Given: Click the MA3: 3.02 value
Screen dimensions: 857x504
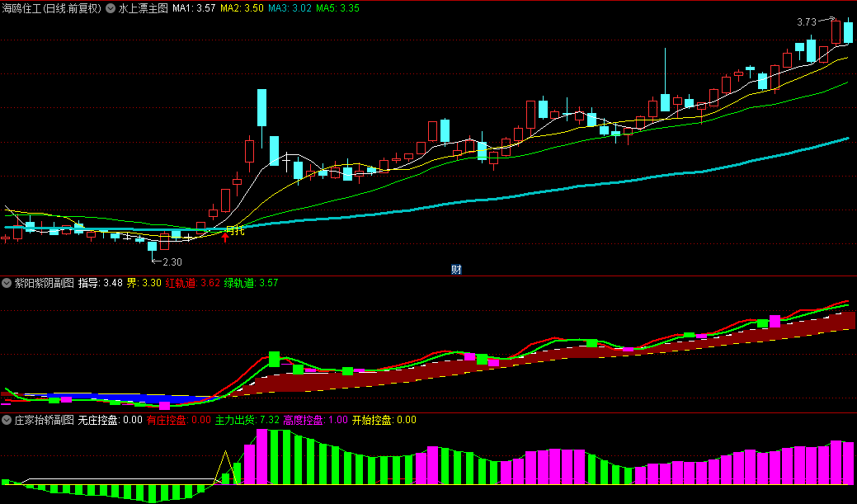Looking at the screenshot, I should [290, 9].
